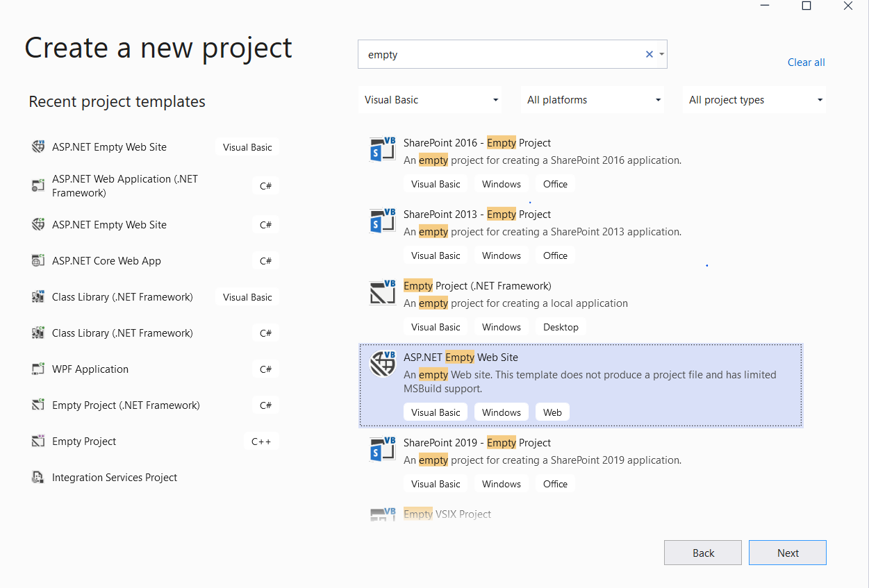Select the "SharePoint 2019 - Empty Project" result title
This screenshot has height=588, width=869.
[477, 443]
